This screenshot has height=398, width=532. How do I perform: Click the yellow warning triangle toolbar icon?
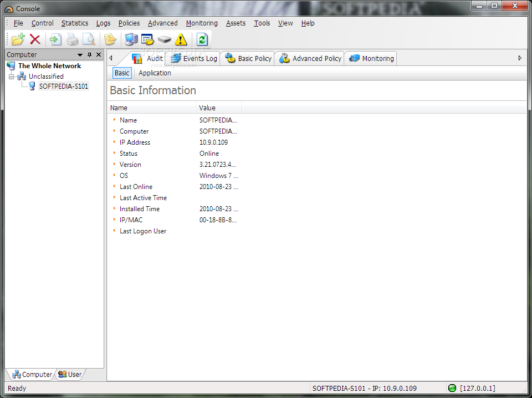click(x=181, y=39)
